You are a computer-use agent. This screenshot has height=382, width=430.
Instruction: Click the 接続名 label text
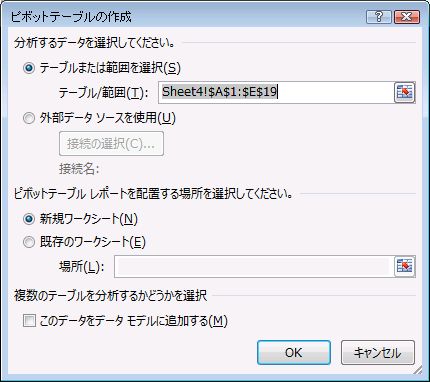(x=79, y=168)
